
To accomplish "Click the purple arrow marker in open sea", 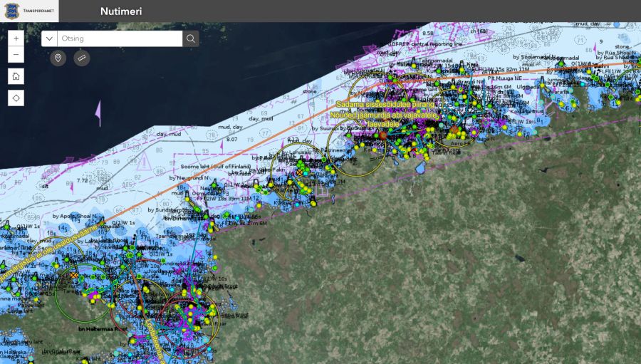I will click(x=98, y=113).
